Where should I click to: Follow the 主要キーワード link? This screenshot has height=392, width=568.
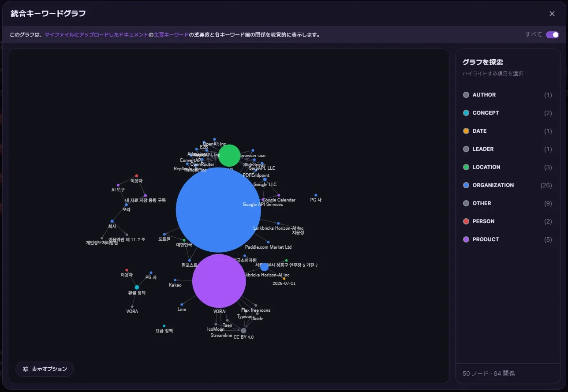pos(171,35)
